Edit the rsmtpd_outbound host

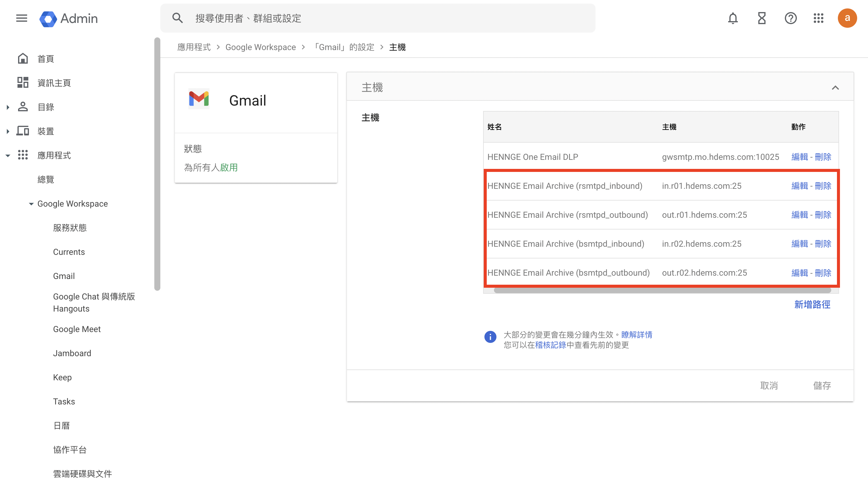tap(800, 215)
